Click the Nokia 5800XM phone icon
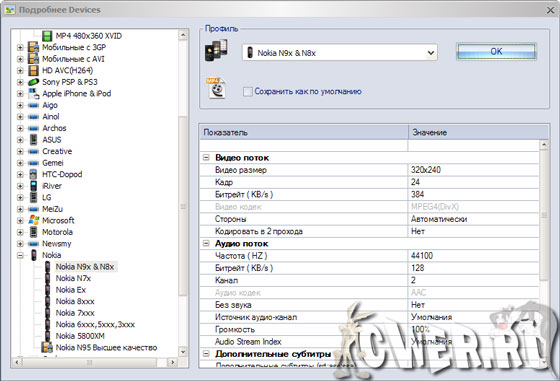 pyautogui.click(x=48, y=336)
